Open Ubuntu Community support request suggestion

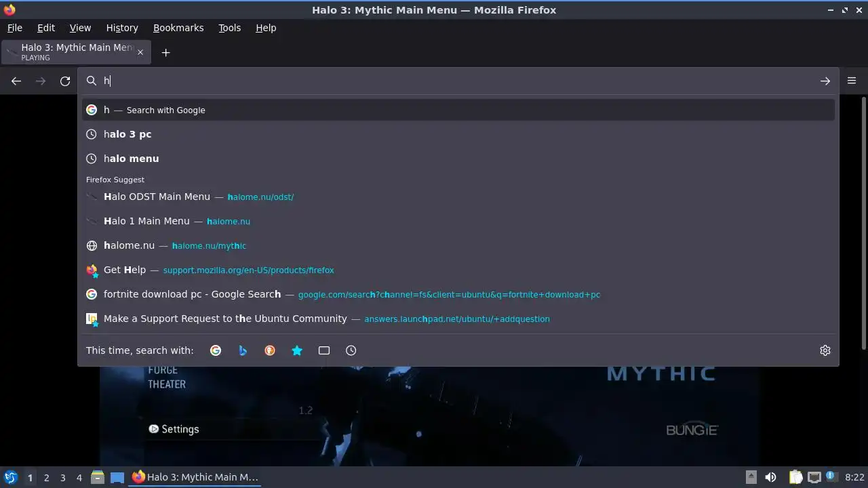[x=458, y=319]
